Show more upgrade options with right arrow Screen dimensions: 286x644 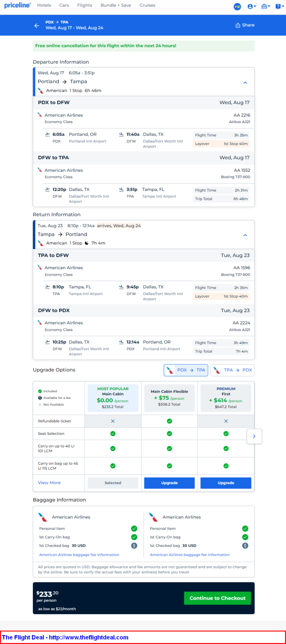(254, 436)
